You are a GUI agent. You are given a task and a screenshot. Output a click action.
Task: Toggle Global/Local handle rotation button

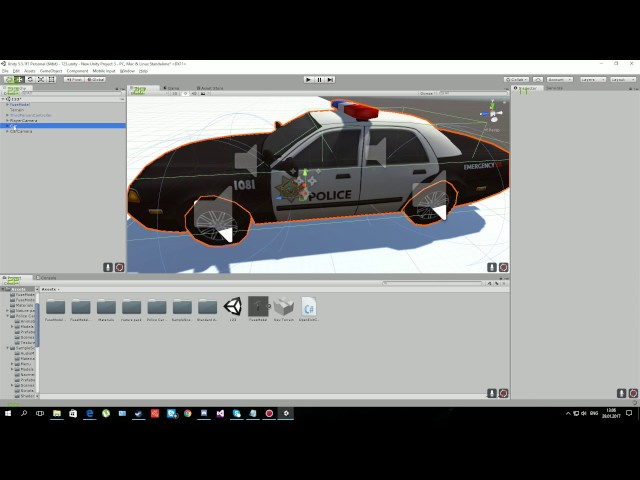pos(97,79)
